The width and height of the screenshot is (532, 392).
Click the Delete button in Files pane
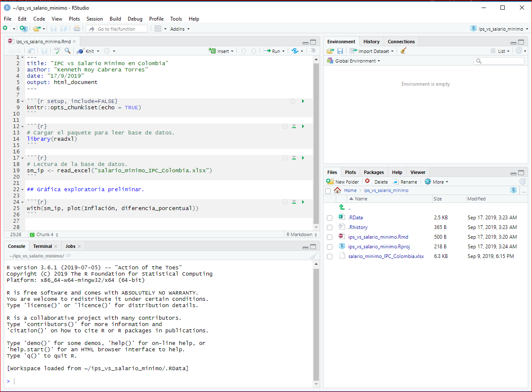coord(377,182)
